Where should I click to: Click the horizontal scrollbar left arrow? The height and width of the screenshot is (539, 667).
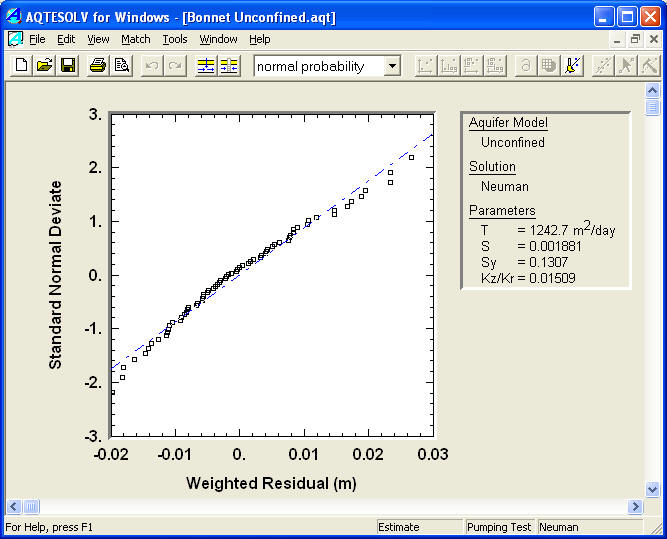(x=13, y=506)
